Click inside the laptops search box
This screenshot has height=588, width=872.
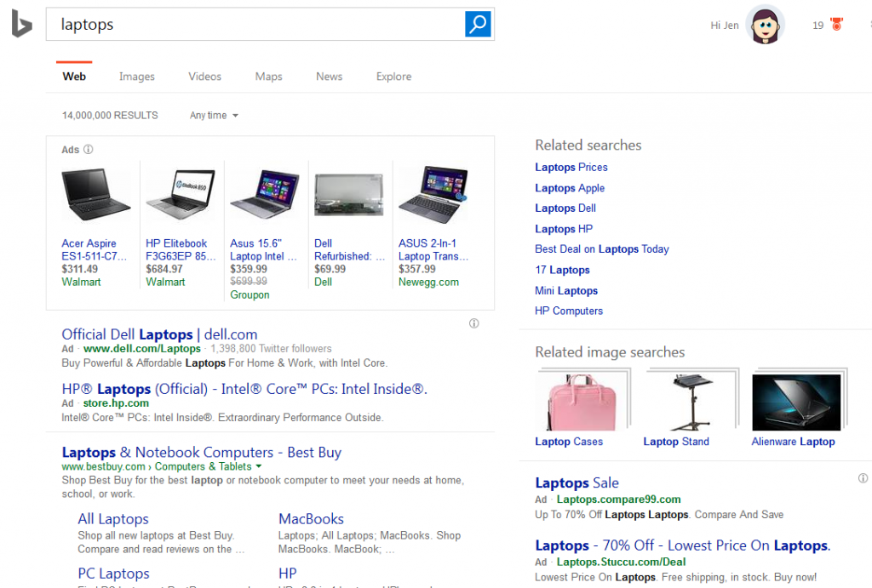[255, 25]
